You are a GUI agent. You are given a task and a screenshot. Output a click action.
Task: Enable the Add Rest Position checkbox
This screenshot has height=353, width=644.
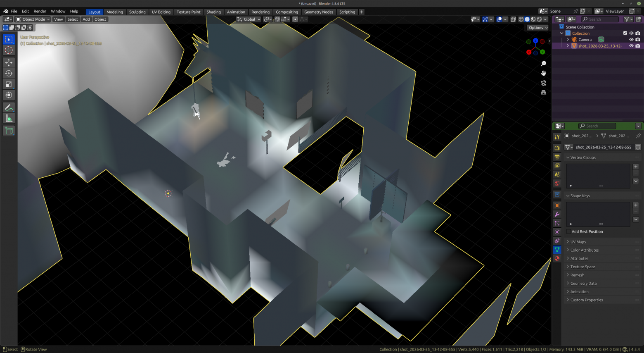coord(569,231)
